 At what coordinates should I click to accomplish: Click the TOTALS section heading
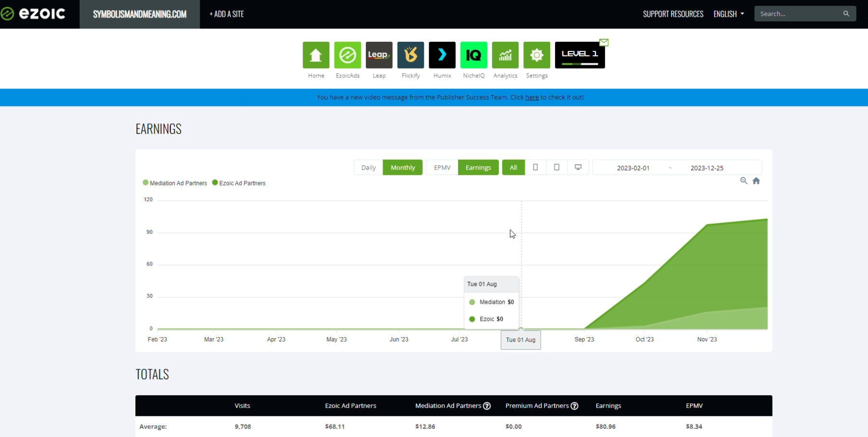pyautogui.click(x=152, y=374)
